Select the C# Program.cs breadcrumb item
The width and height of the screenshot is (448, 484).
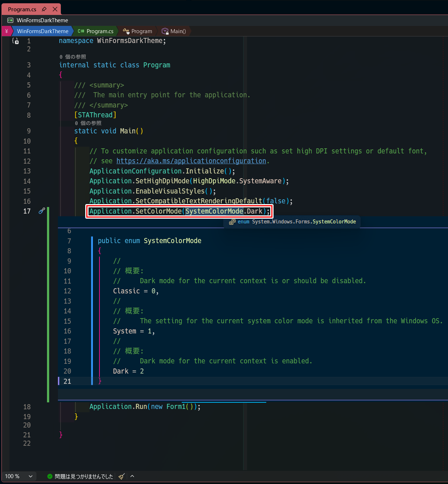[x=96, y=31]
